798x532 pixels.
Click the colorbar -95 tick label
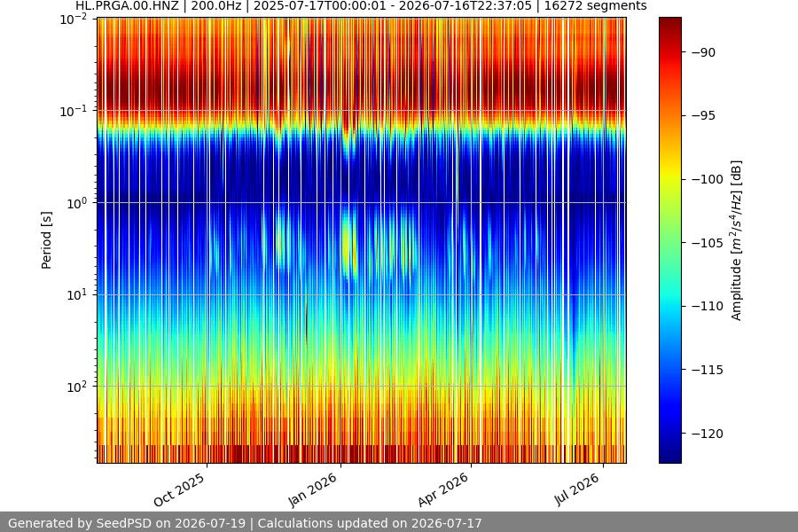click(703, 116)
